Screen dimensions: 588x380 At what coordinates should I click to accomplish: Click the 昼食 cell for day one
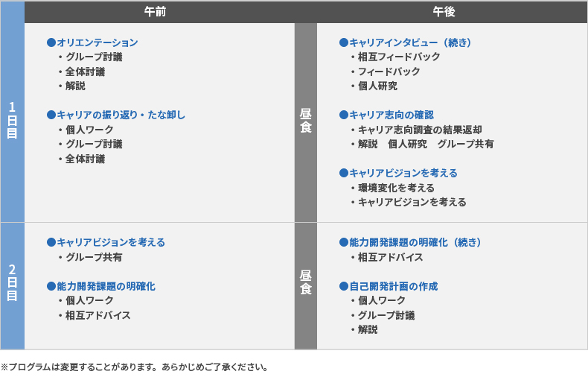(x=305, y=121)
